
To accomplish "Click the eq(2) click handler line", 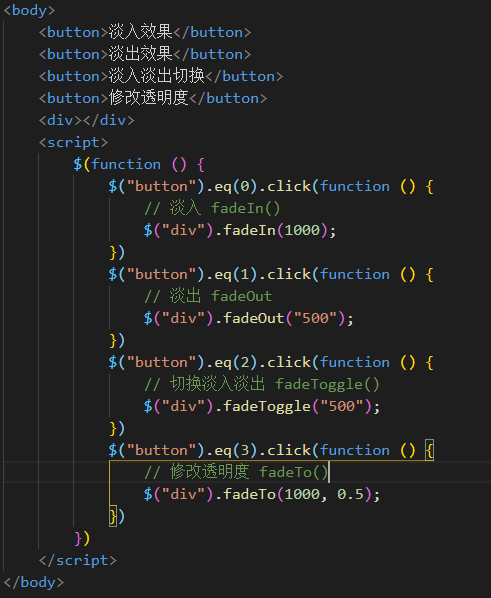I will pos(271,362).
